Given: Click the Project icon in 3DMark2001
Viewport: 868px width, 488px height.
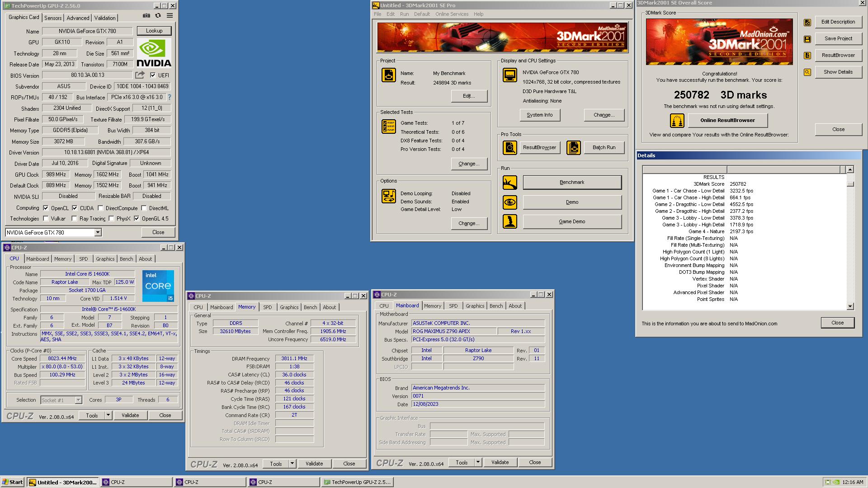Looking at the screenshot, I should pos(388,75).
